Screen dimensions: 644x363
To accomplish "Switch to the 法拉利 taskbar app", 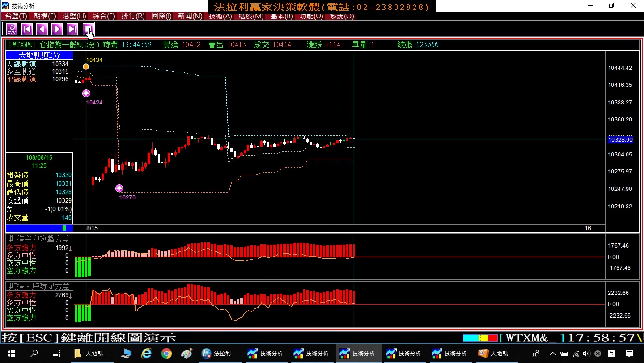I will [220, 353].
